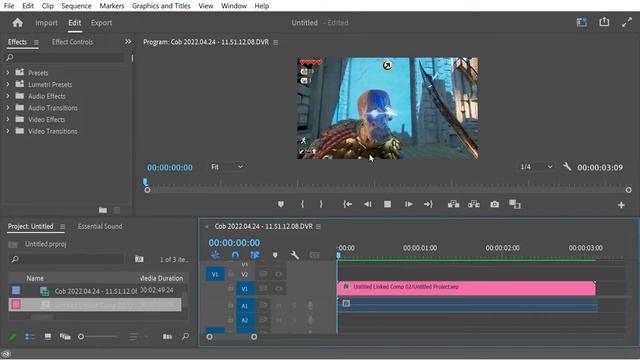Open the Graphics and Titles menu

click(161, 6)
